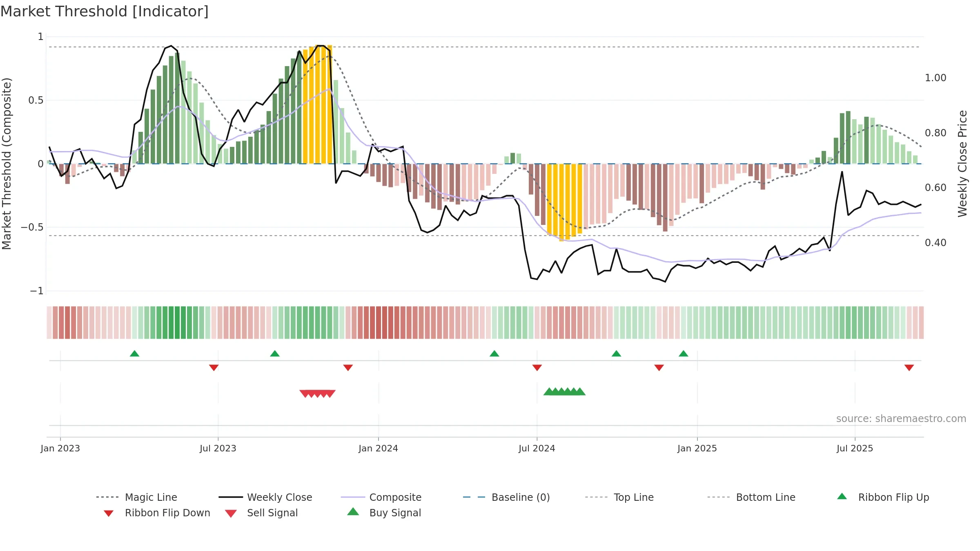This screenshot has width=980, height=551.
Task: Click the Jan 2024 axis label
Action: [379, 448]
